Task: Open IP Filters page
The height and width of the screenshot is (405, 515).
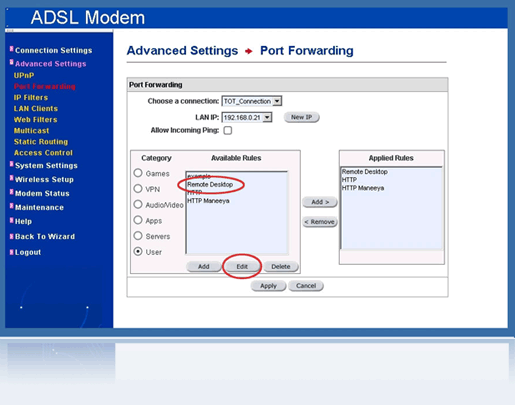Action: (x=31, y=97)
